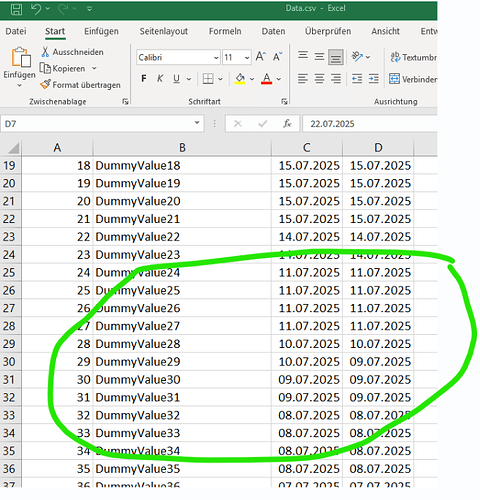The image size is (480, 500).
Task: Click the Kopieren copy button
Action: (x=62, y=68)
